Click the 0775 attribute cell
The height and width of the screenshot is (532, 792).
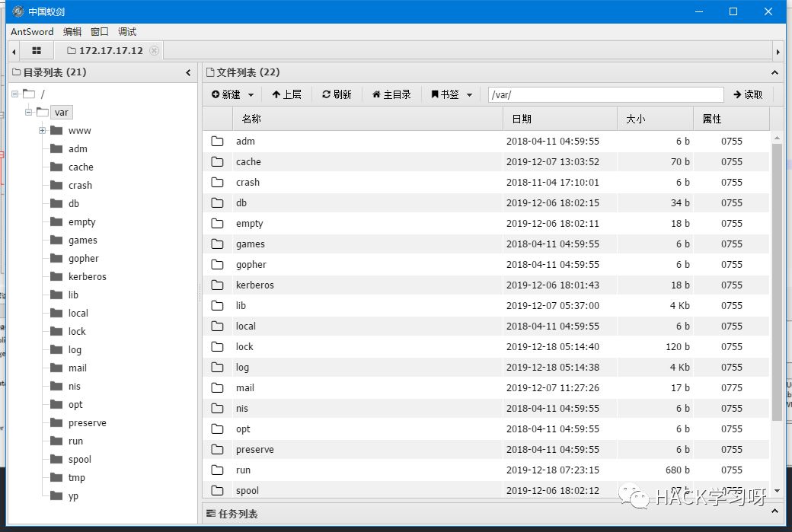click(731, 388)
